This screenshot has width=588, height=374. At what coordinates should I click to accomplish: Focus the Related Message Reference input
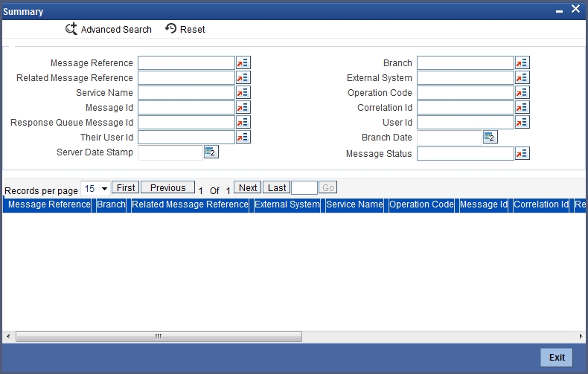[x=186, y=77]
